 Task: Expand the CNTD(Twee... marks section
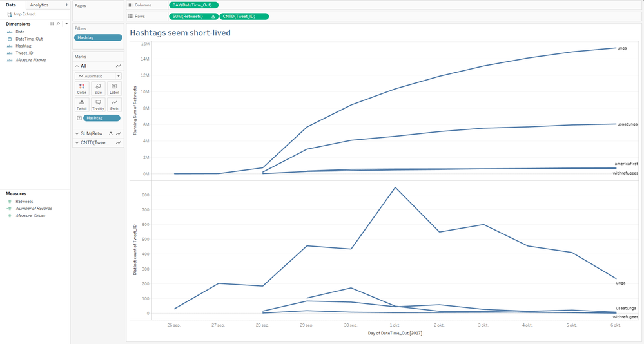[x=77, y=142]
